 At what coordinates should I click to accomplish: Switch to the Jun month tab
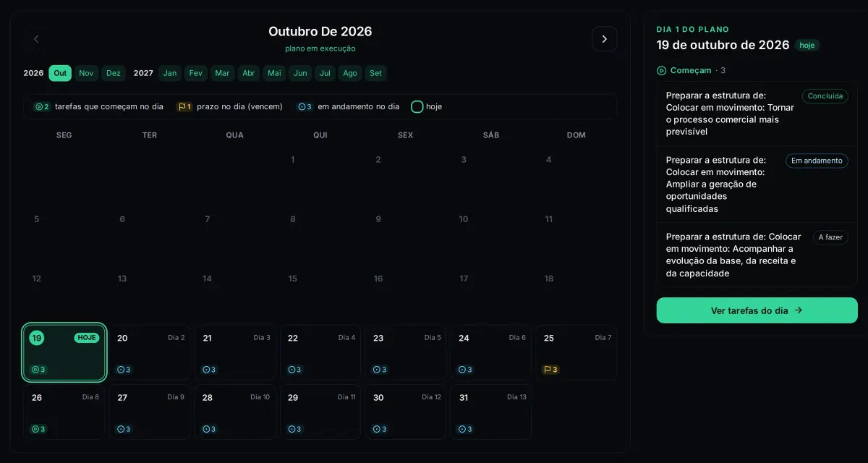pos(300,73)
